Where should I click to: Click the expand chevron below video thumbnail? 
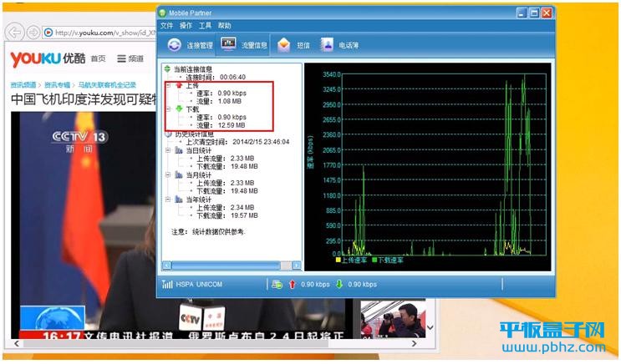[x=430, y=327]
